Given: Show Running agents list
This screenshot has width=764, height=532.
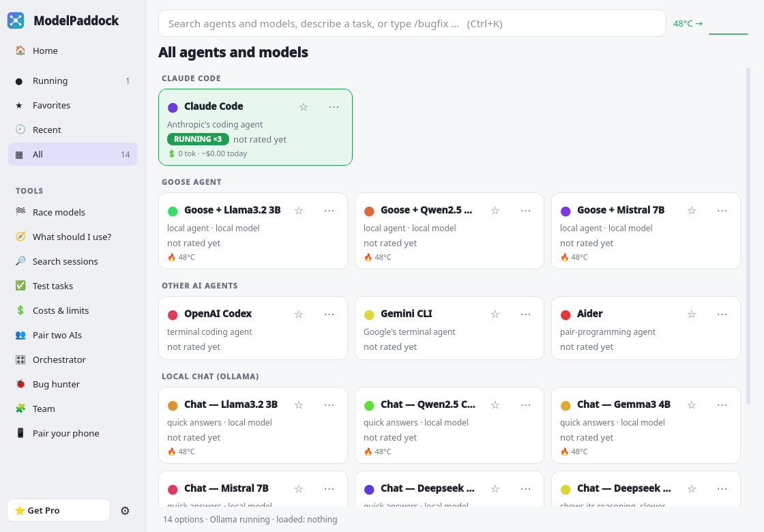Looking at the screenshot, I should 72,81.
